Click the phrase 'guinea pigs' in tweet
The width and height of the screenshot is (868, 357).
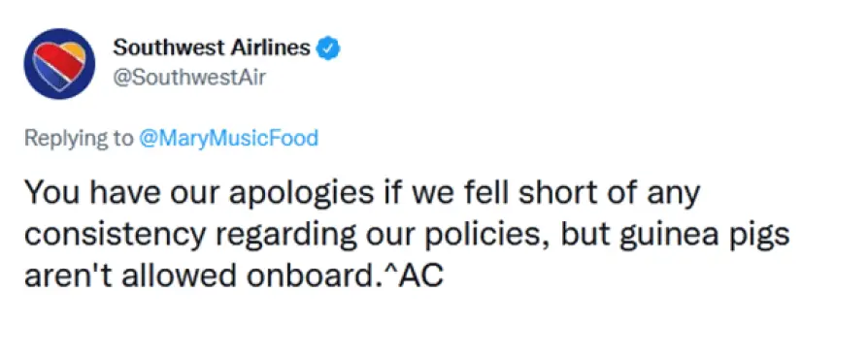point(704,237)
